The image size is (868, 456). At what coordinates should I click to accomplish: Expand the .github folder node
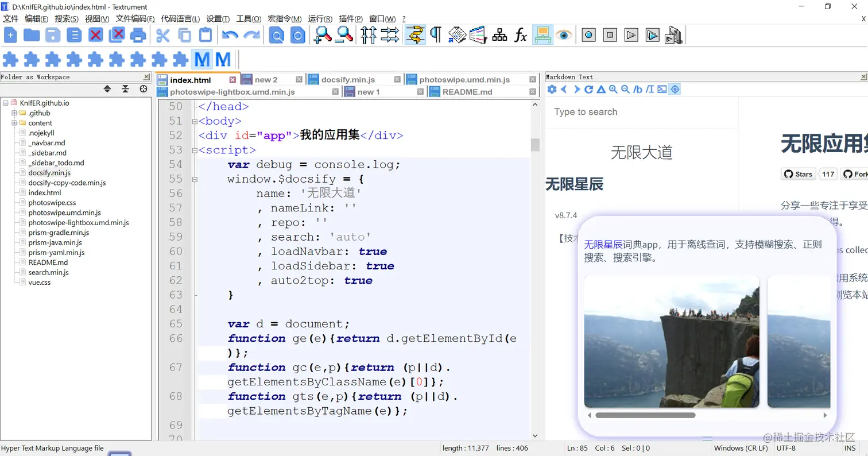pos(13,113)
